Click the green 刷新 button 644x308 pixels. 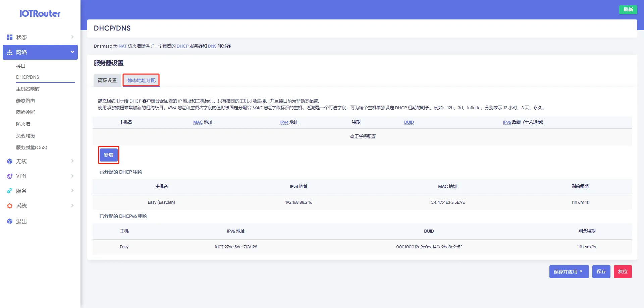628,9
